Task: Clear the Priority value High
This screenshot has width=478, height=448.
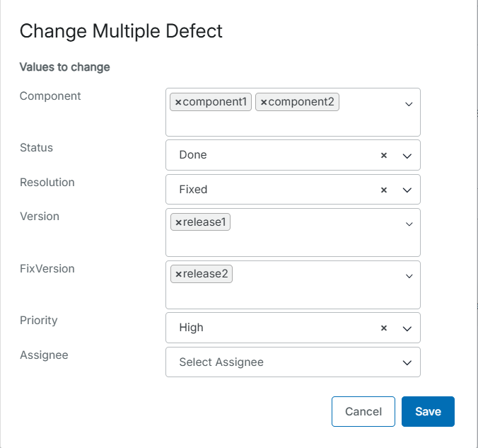Action: tap(384, 328)
